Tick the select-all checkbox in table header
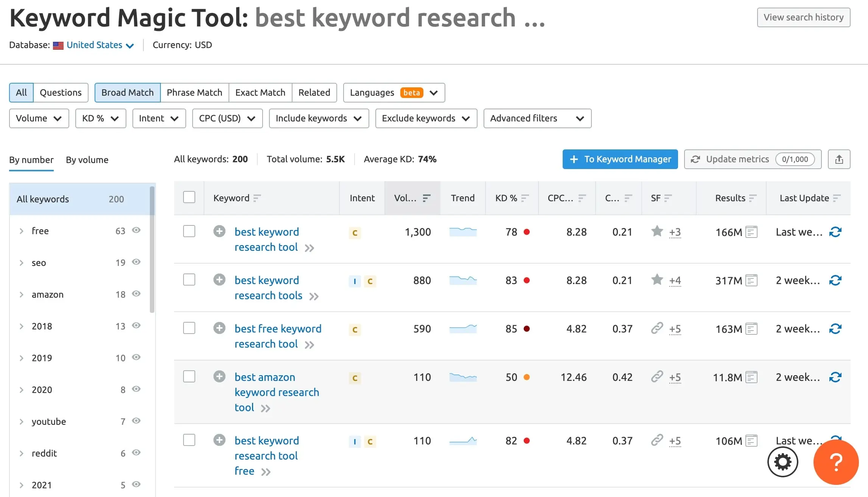This screenshot has width=868, height=497. 189,197
